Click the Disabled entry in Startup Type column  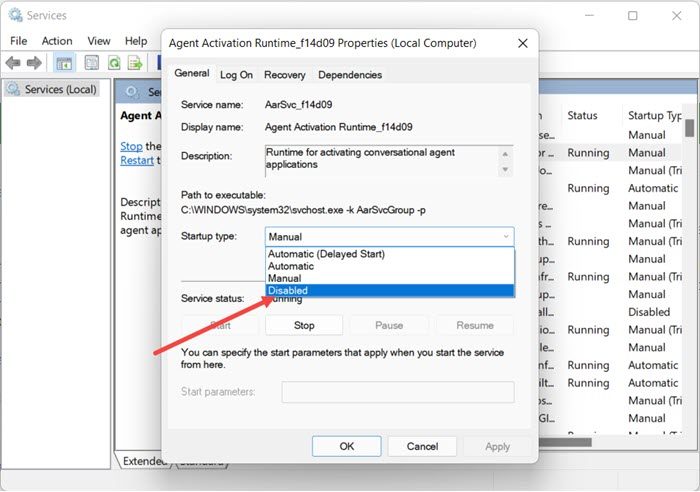649,312
